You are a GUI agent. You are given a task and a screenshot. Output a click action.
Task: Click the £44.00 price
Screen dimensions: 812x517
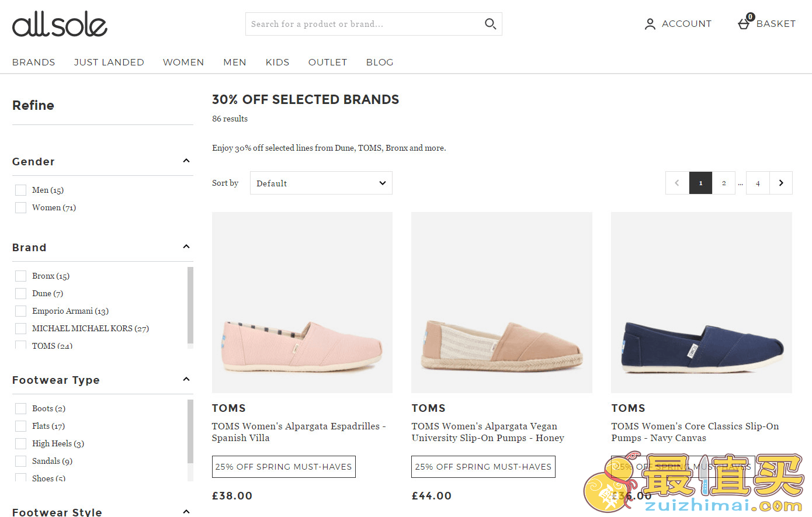point(432,496)
